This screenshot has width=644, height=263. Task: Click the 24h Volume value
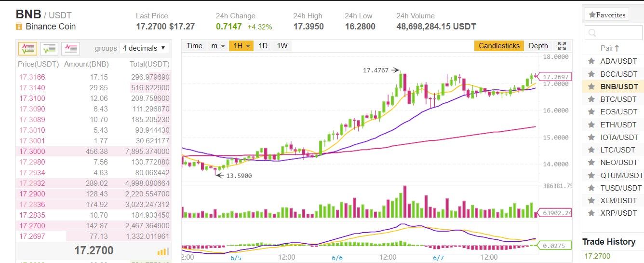436,27
